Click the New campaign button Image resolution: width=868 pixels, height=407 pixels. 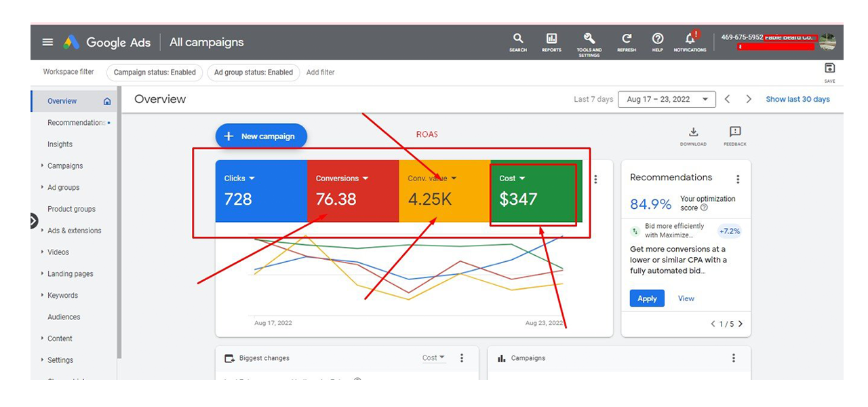coord(261,136)
